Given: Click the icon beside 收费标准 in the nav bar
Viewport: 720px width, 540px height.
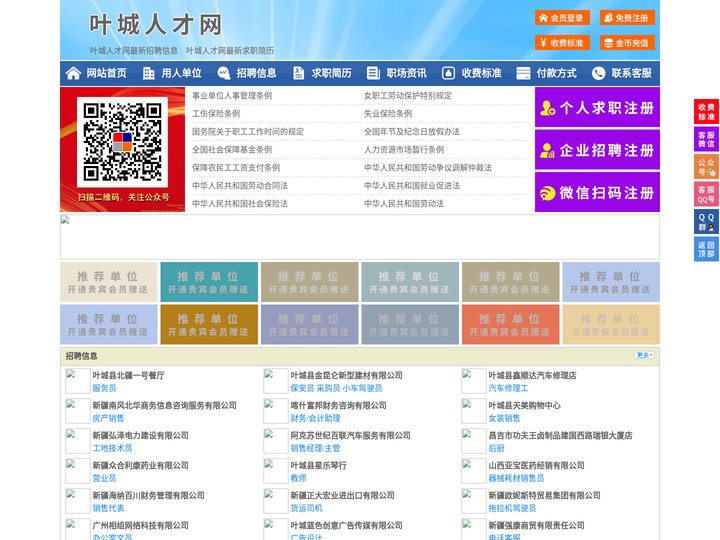Looking at the screenshot, I should pyautogui.click(x=448, y=73).
